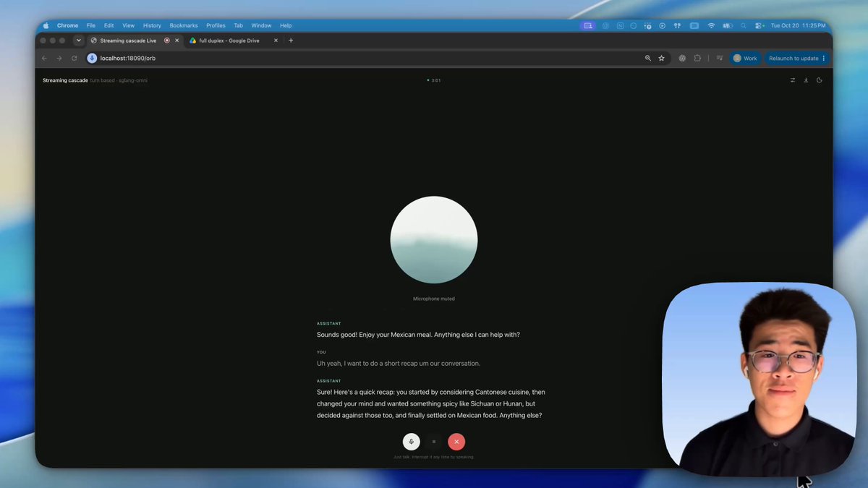Open Spotlight search in the menu bar
This screenshot has height=488, width=868.
743,25
